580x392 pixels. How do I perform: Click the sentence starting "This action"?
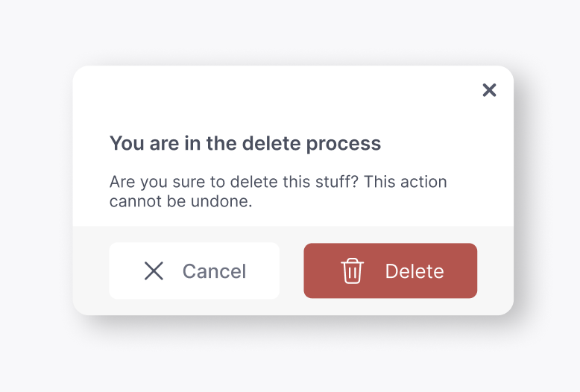pyautogui.click(x=278, y=192)
